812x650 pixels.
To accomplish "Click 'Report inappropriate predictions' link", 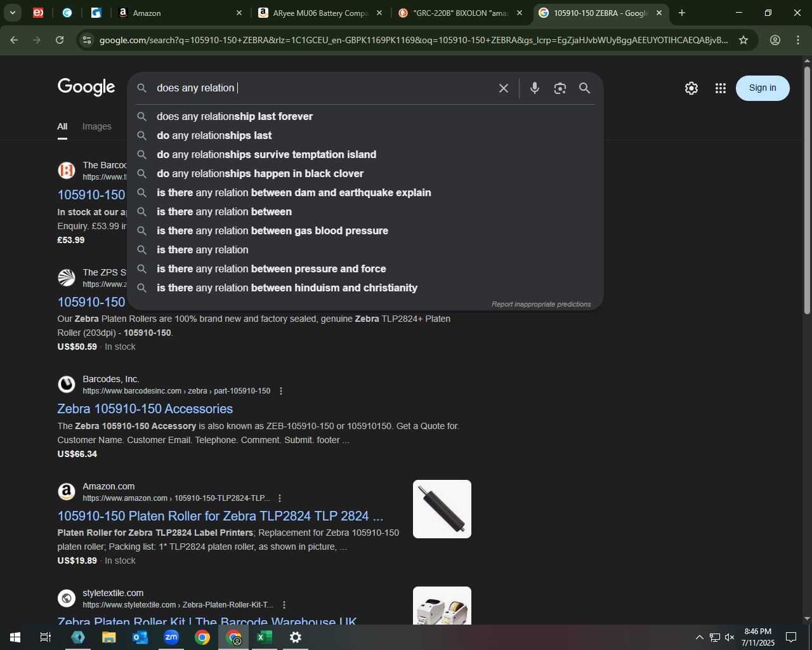I will point(541,304).
